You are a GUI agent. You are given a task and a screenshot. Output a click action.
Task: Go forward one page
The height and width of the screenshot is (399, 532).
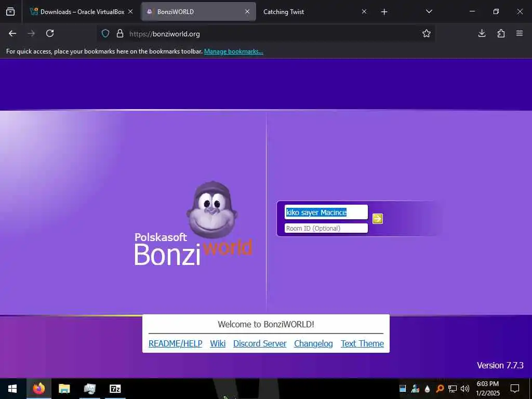[31, 33]
